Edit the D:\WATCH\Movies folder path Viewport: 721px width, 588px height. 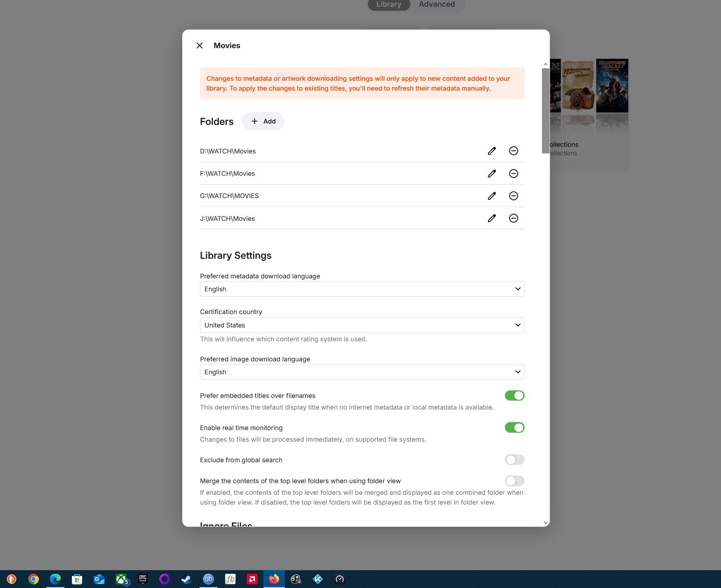492,151
